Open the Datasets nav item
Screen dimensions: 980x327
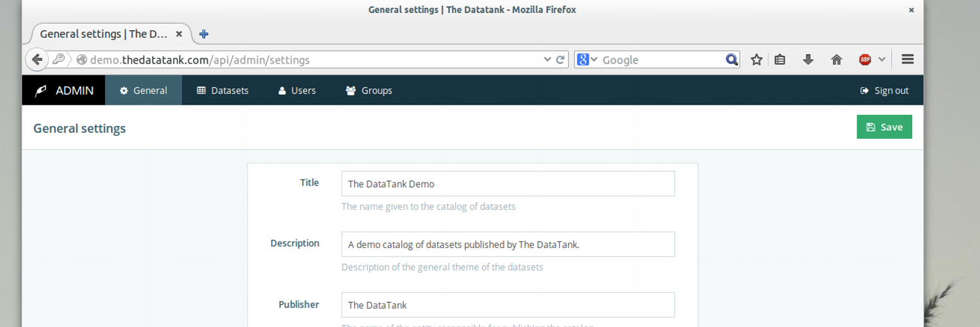tap(223, 90)
